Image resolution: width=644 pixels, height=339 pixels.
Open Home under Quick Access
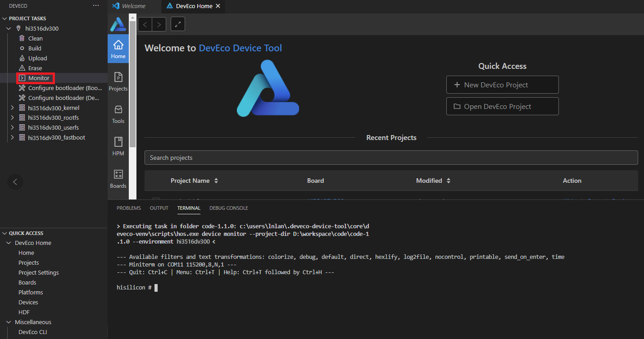pos(26,253)
